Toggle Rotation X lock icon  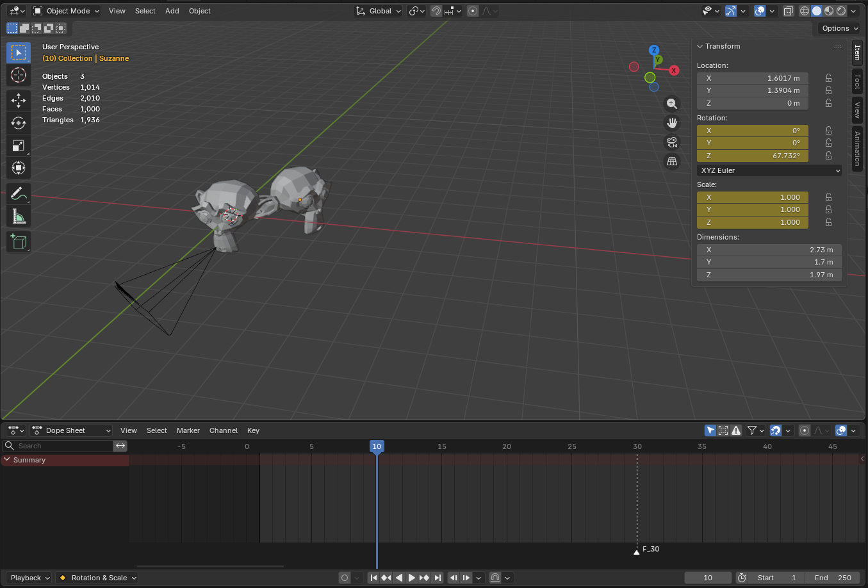point(828,131)
